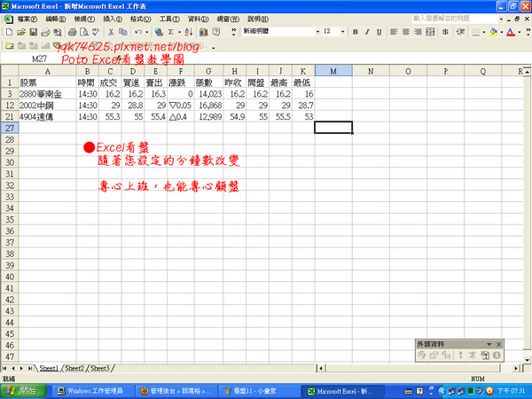This screenshot has width=532, height=399.
Task: Expand the Undo history dropdown arrow
Action: (x=146, y=32)
